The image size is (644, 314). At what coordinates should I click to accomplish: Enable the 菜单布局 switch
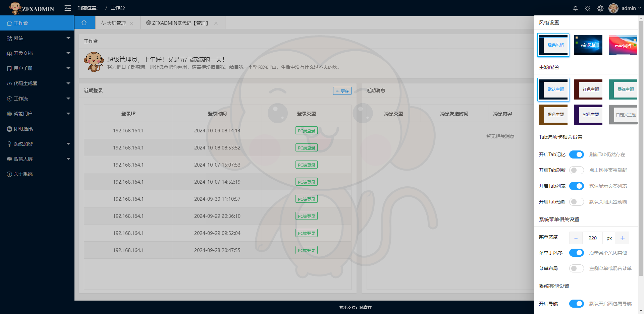click(577, 268)
